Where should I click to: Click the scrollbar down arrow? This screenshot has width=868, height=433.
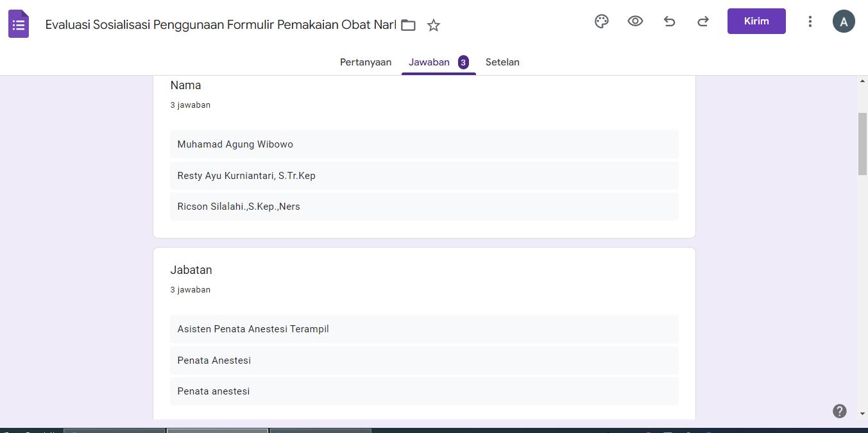[862, 414]
